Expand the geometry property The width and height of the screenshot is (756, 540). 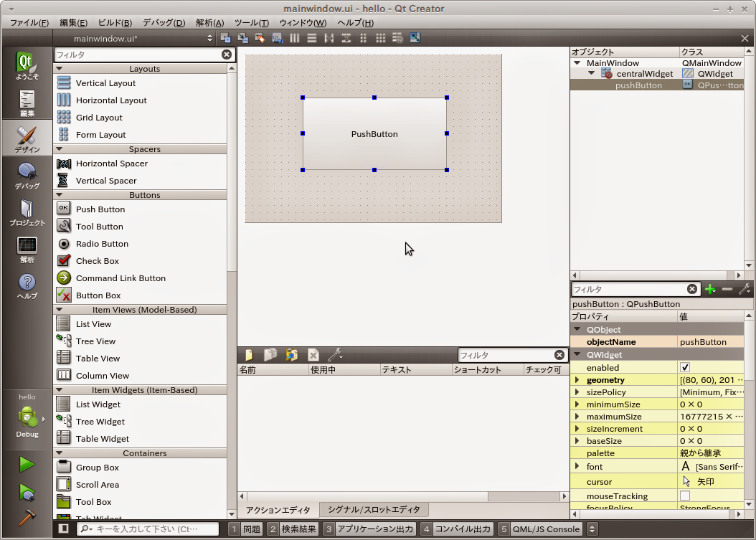577,380
